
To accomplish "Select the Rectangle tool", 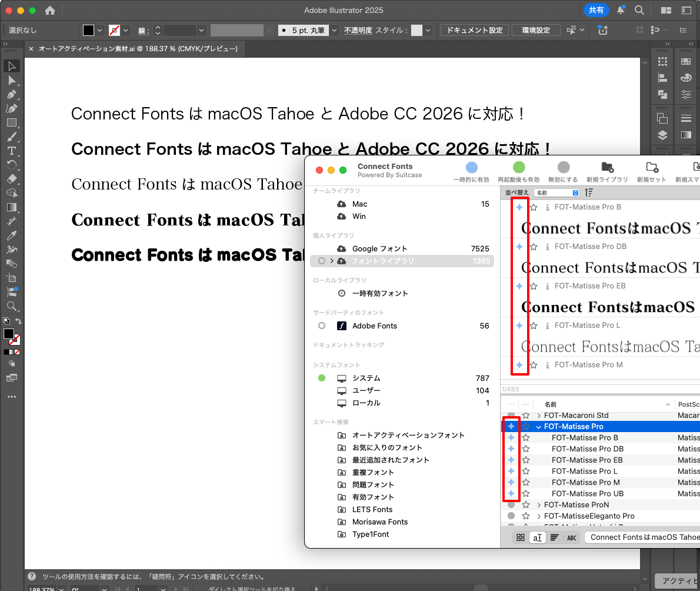I will (x=12, y=123).
